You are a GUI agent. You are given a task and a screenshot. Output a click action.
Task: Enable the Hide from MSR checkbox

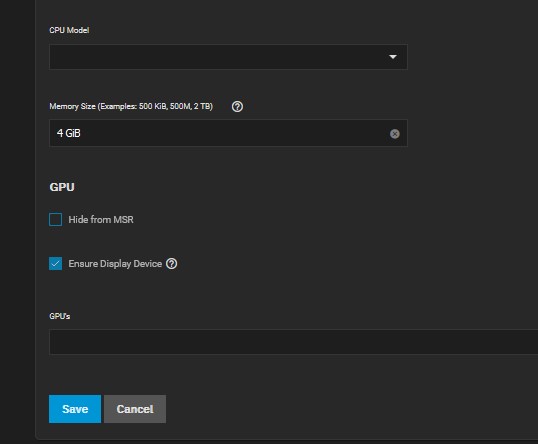(x=56, y=219)
